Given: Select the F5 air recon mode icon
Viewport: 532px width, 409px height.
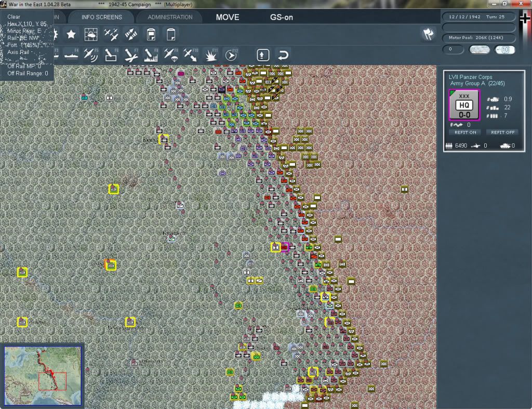Looking at the screenshot, I should [x=91, y=55].
